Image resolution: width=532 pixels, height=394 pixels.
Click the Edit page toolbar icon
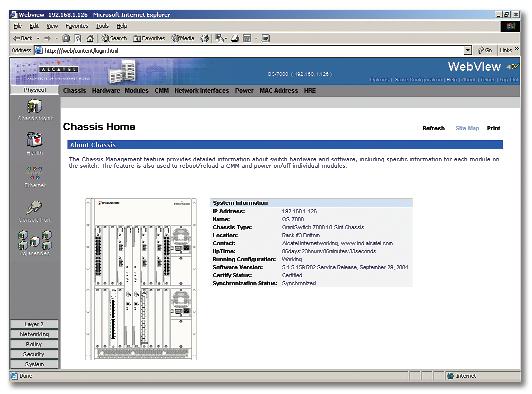[247, 38]
